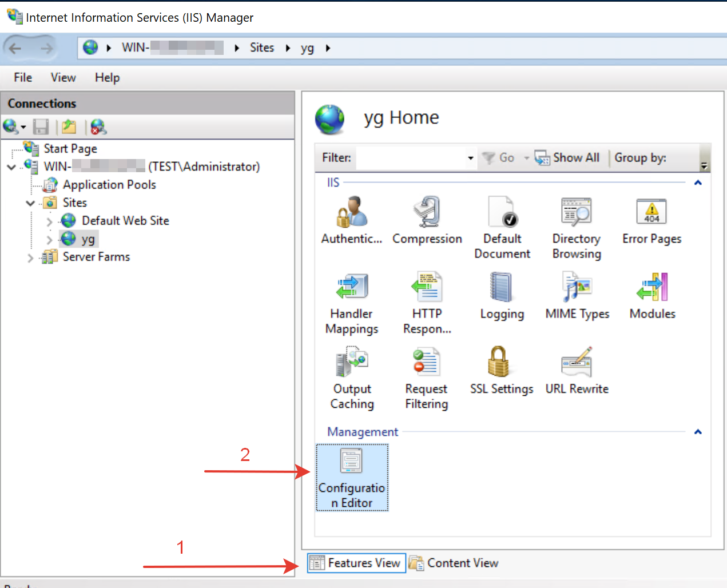The width and height of the screenshot is (727, 588).
Task: Click the Save toolbar icon in Connections
Action: click(x=41, y=126)
